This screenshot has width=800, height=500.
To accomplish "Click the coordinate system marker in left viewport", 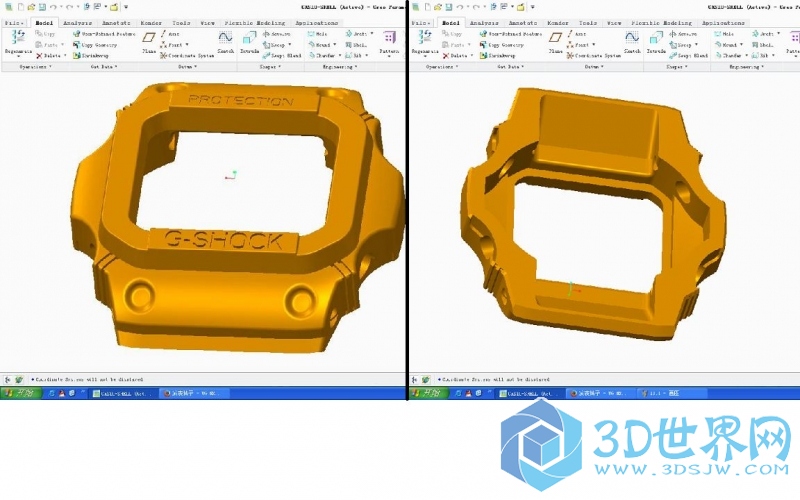I will (x=231, y=176).
